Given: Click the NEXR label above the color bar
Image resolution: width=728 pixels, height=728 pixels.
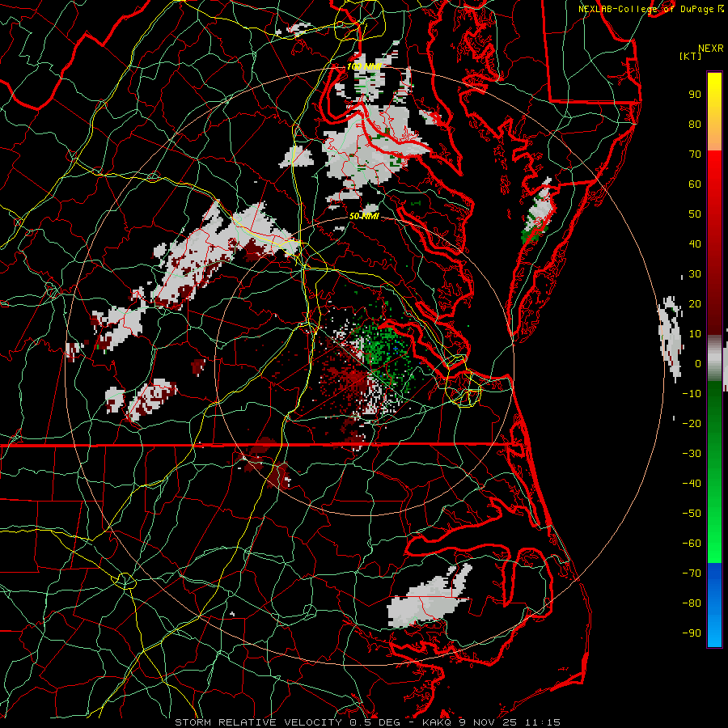Looking at the screenshot, I should coord(711,49).
